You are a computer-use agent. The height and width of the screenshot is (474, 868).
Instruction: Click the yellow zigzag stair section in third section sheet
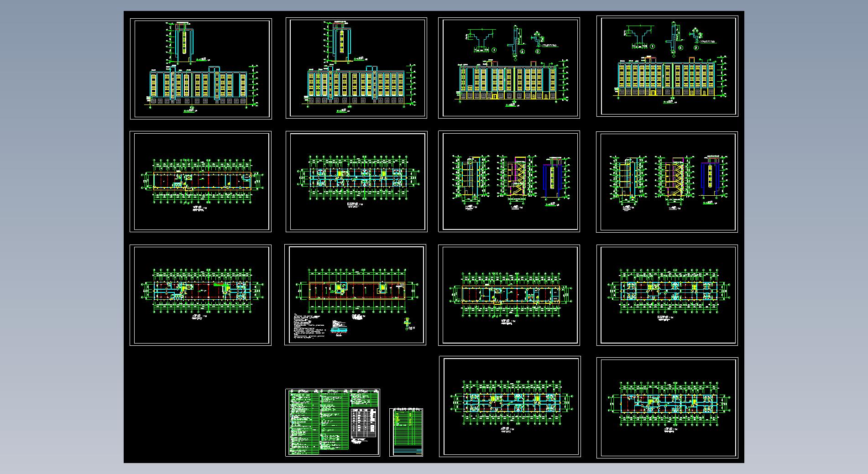pyautogui.click(x=517, y=178)
